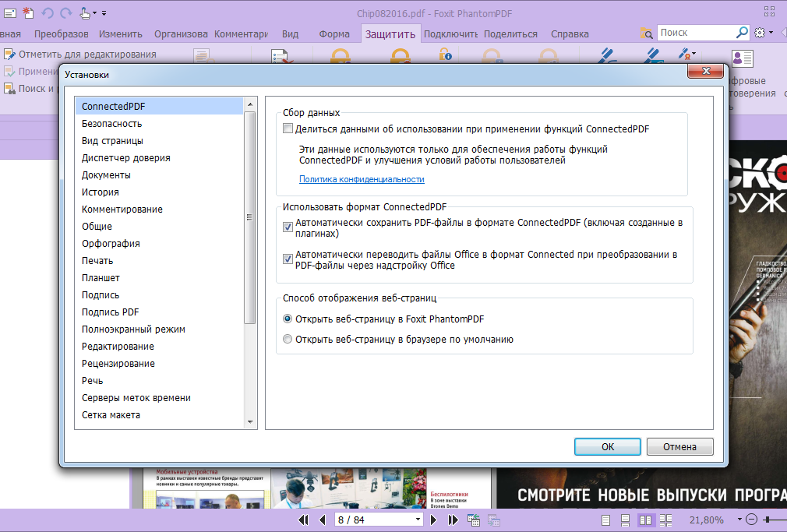Click OK in the Установки dialog

pos(608,446)
